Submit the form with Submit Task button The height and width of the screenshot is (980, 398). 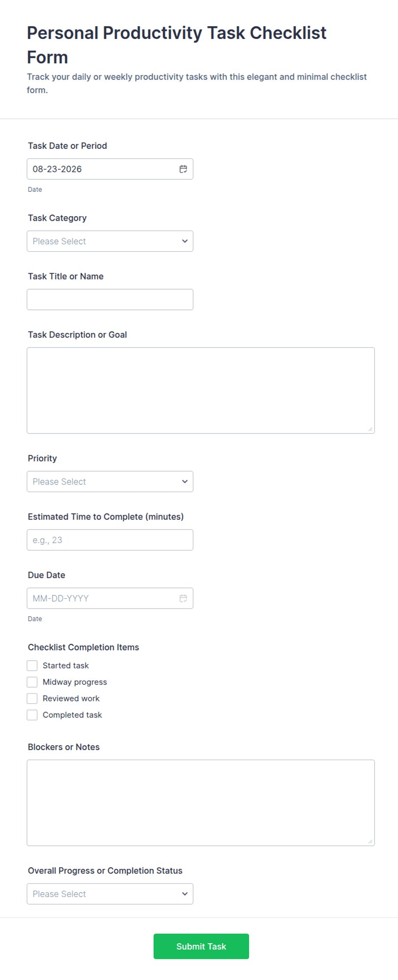tap(201, 946)
